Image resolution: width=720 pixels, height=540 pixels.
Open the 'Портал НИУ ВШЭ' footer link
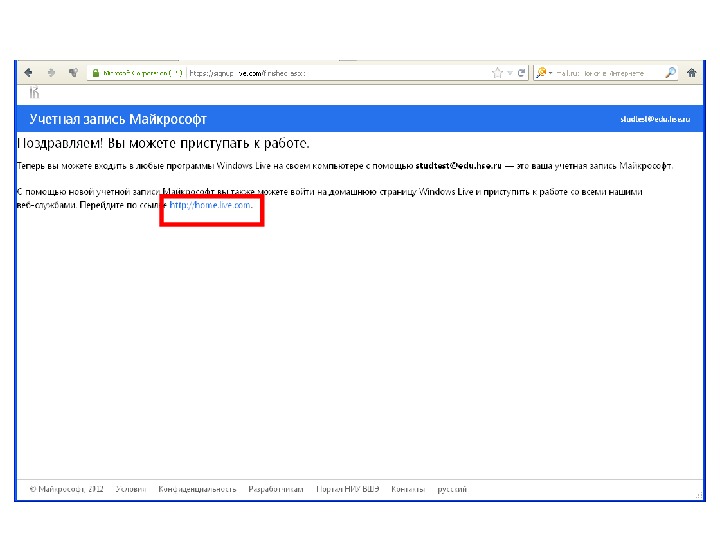(348, 489)
